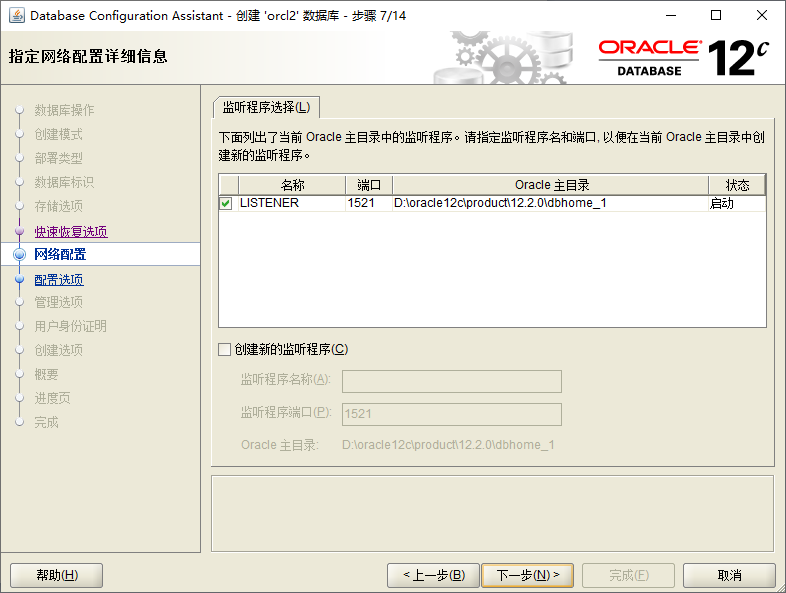This screenshot has width=786, height=593.
Task: Select the 网络配置 step in sidebar
Action: point(60,255)
